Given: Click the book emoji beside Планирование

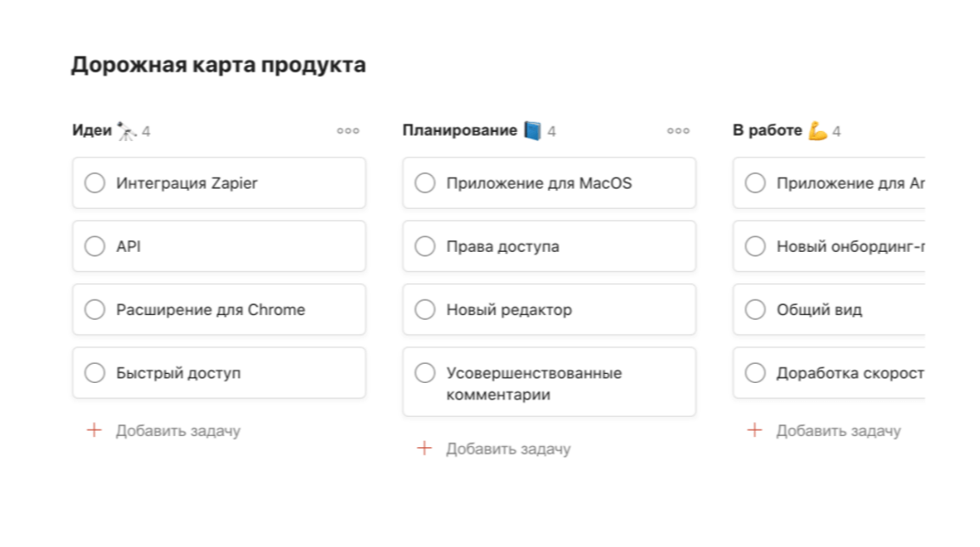Looking at the screenshot, I should pos(533,131).
